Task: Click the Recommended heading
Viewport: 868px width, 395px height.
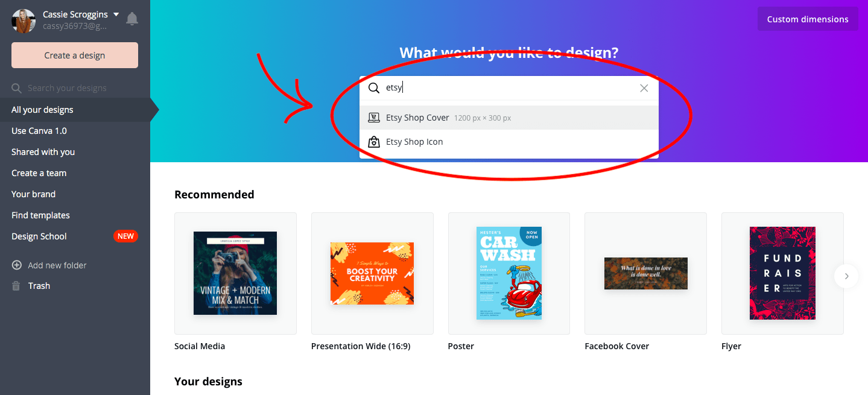Action: [x=214, y=194]
